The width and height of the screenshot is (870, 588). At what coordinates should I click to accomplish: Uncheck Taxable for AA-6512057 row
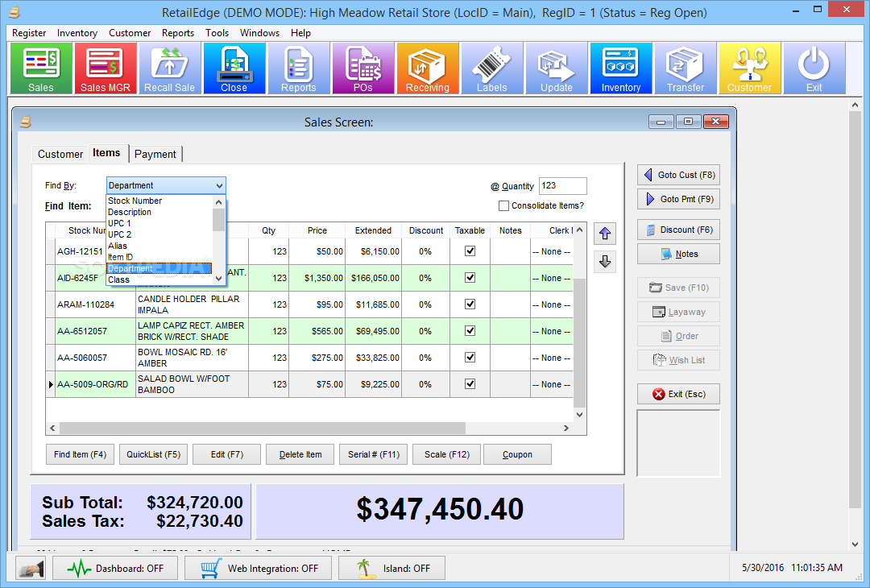(470, 330)
